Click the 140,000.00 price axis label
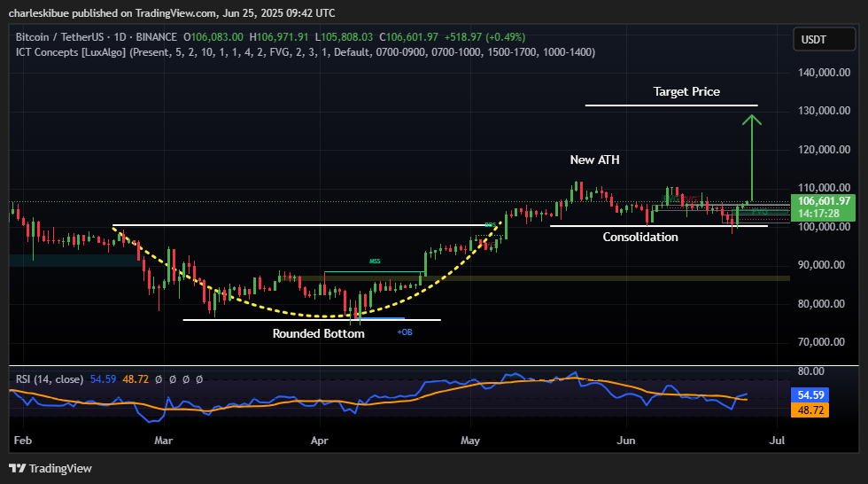The image size is (868, 484). click(x=824, y=73)
